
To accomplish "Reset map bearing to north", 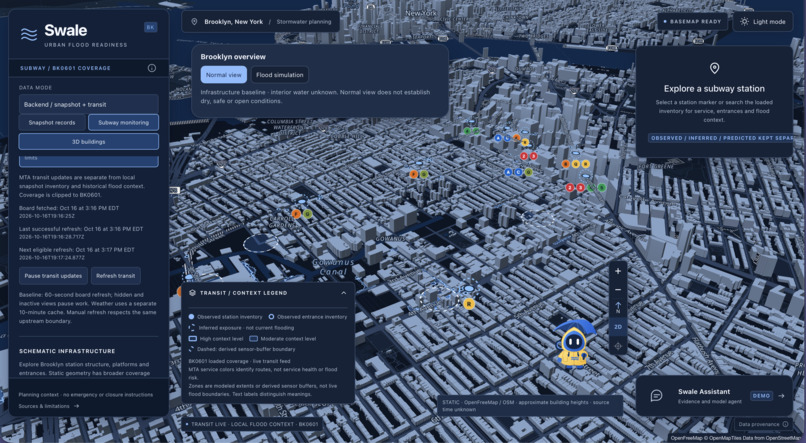I will point(618,308).
